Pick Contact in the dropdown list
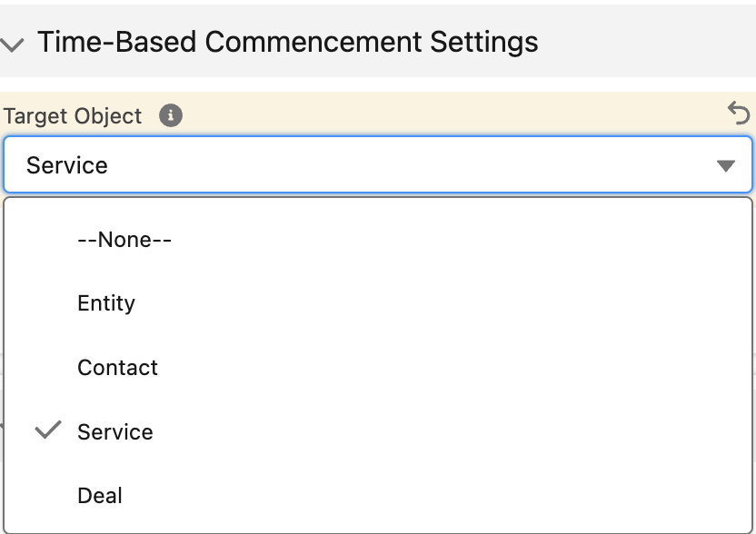756x534 pixels. (378, 367)
